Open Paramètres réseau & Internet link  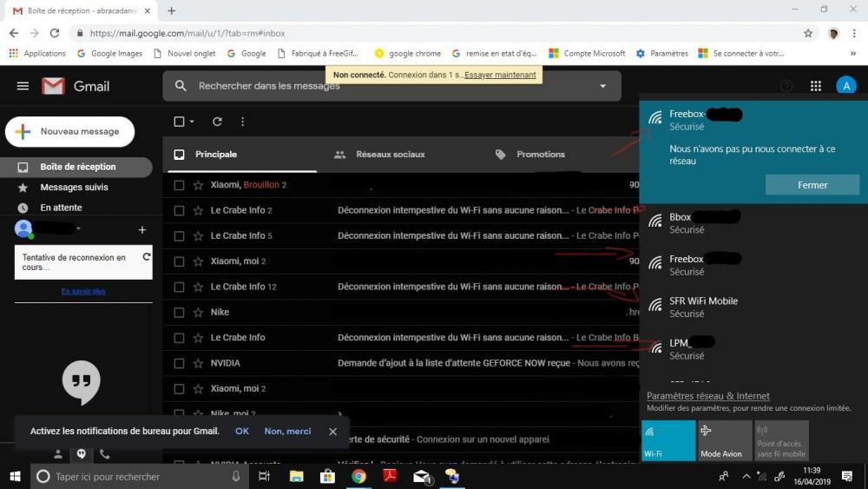(x=707, y=396)
